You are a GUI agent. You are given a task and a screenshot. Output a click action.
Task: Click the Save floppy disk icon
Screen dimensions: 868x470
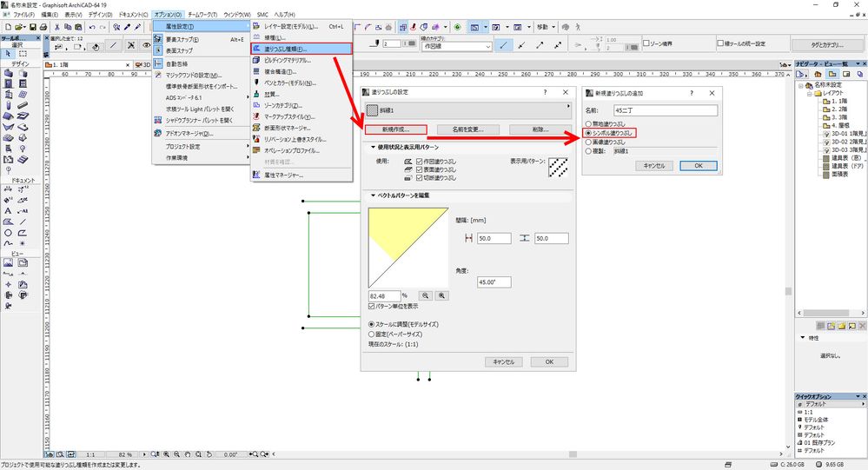coord(33,27)
